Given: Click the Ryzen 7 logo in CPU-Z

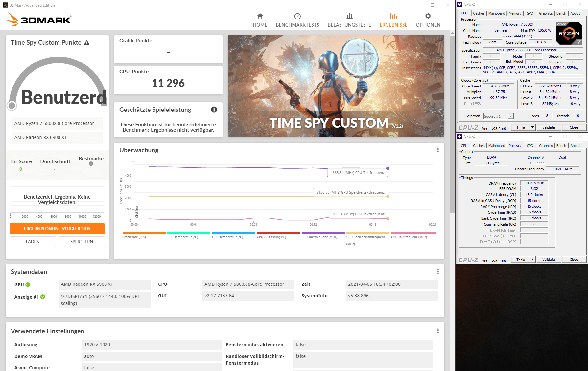Looking at the screenshot, I should (569, 33).
